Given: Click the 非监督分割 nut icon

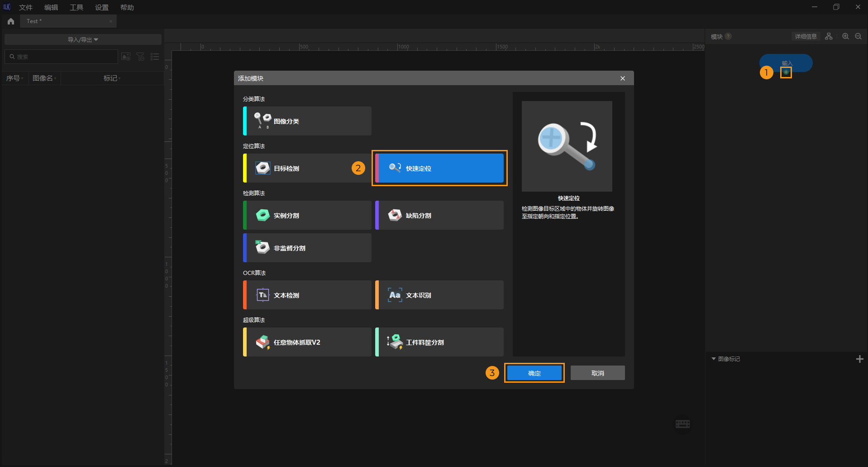Looking at the screenshot, I should [x=262, y=247].
